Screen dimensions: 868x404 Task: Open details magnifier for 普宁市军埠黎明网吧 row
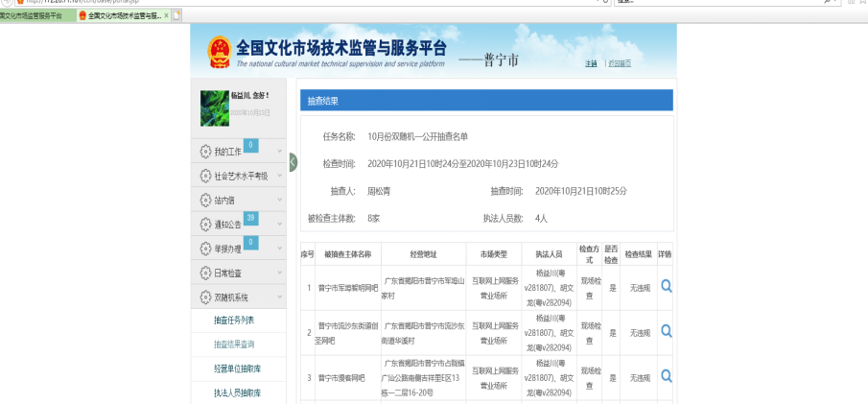point(666,286)
